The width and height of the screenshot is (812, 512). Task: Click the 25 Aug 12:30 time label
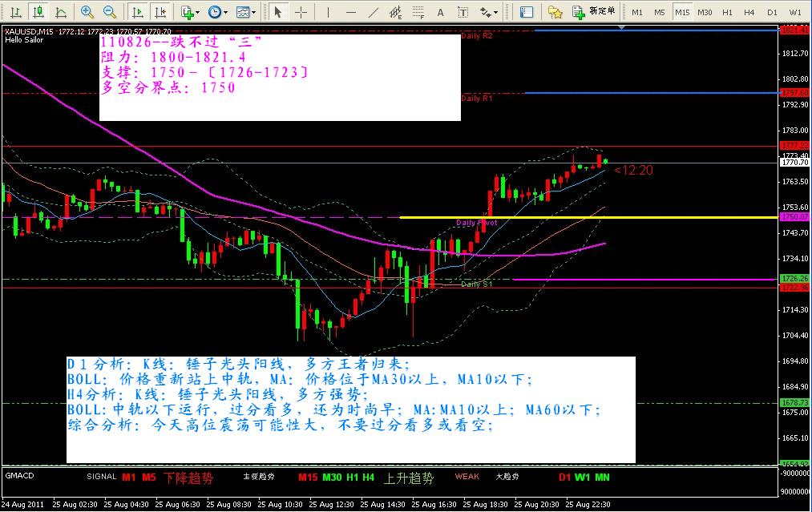pyautogui.click(x=331, y=504)
